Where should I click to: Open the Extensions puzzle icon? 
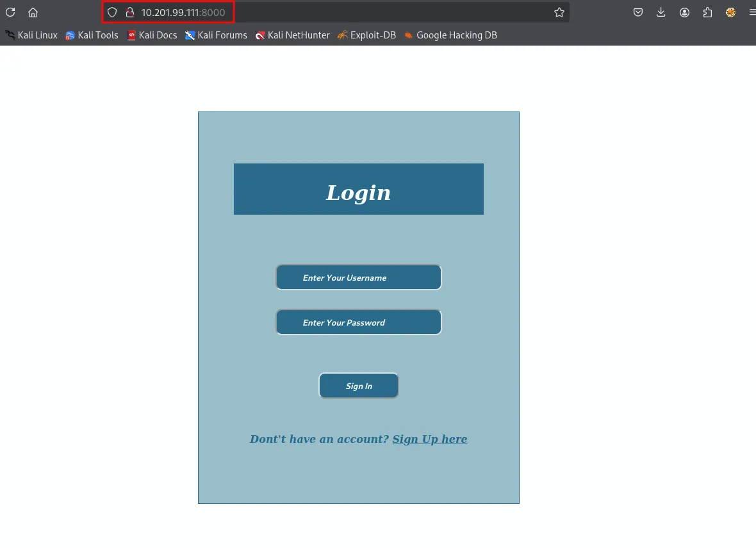(x=707, y=13)
